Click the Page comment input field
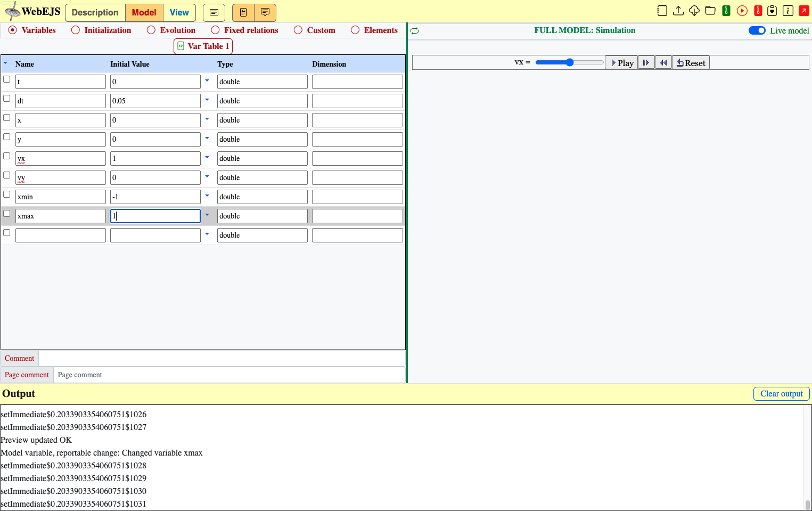812x511 pixels. [229, 375]
